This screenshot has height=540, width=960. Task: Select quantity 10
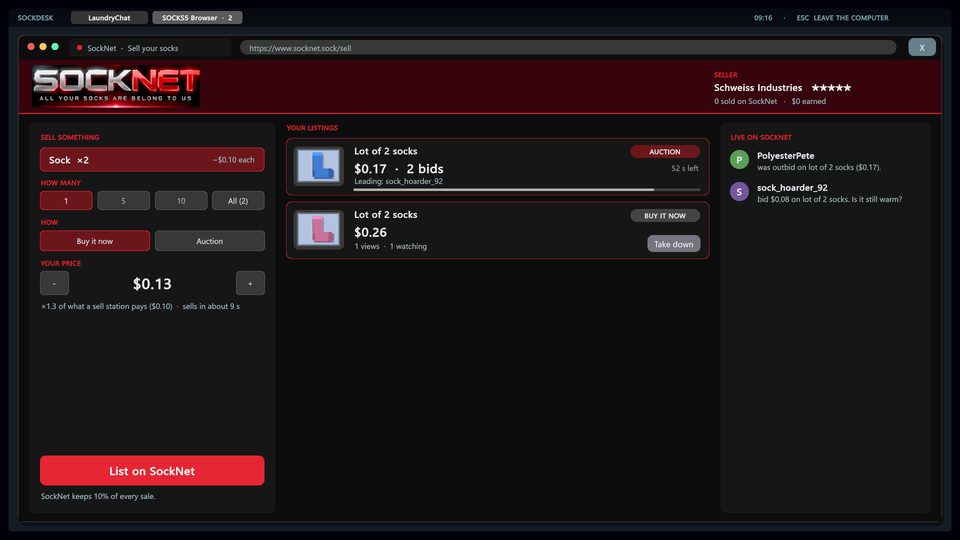(181, 201)
